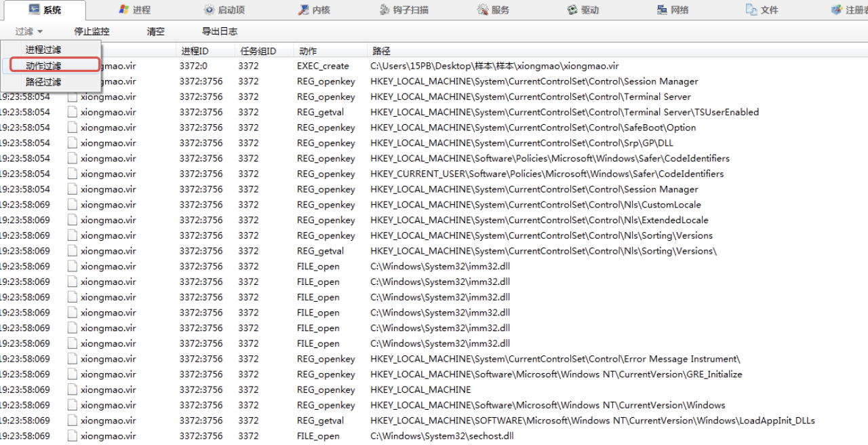Click the 文件 tab icon
868x445 pixels.
(x=751, y=10)
